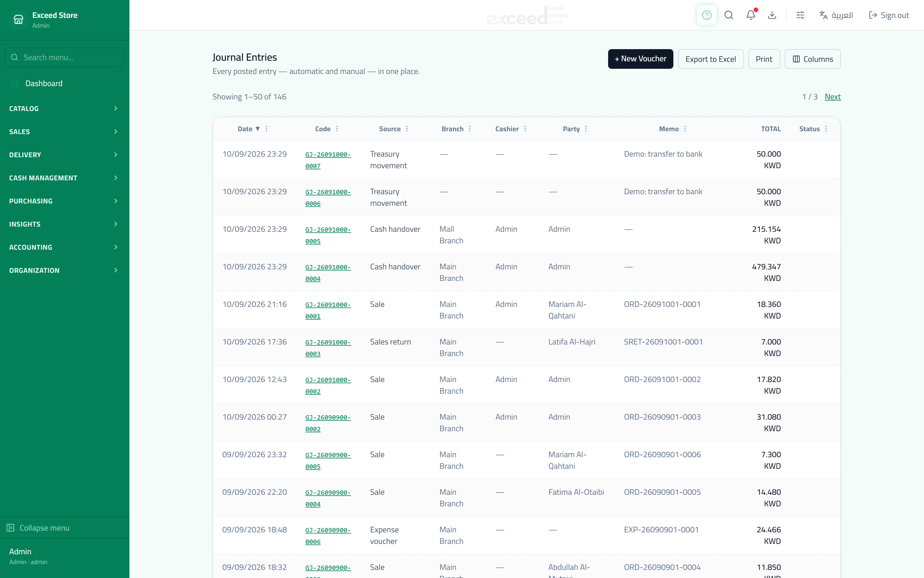Image resolution: width=924 pixels, height=578 pixels.
Task: Click the Mall Branch cell
Action: 451,235
